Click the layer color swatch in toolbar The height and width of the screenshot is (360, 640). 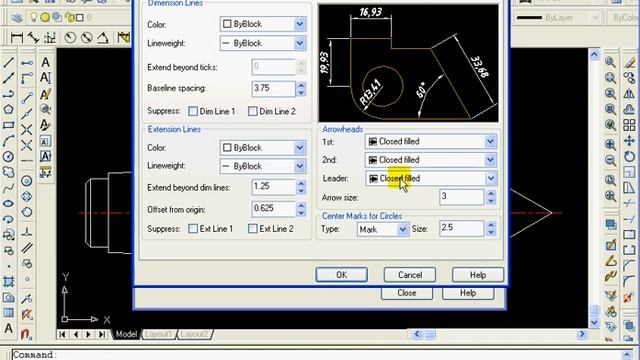point(80,18)
